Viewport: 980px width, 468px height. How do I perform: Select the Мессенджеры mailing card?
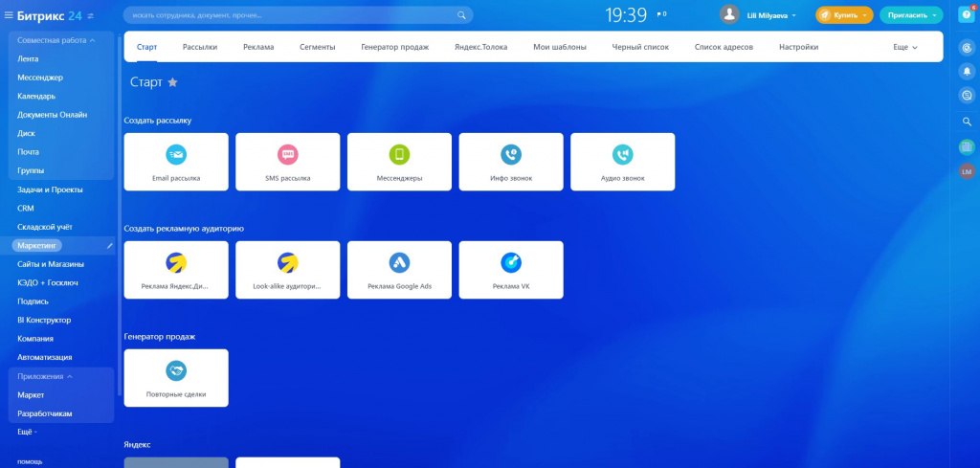pyautogui.click(x=399, y=162)
